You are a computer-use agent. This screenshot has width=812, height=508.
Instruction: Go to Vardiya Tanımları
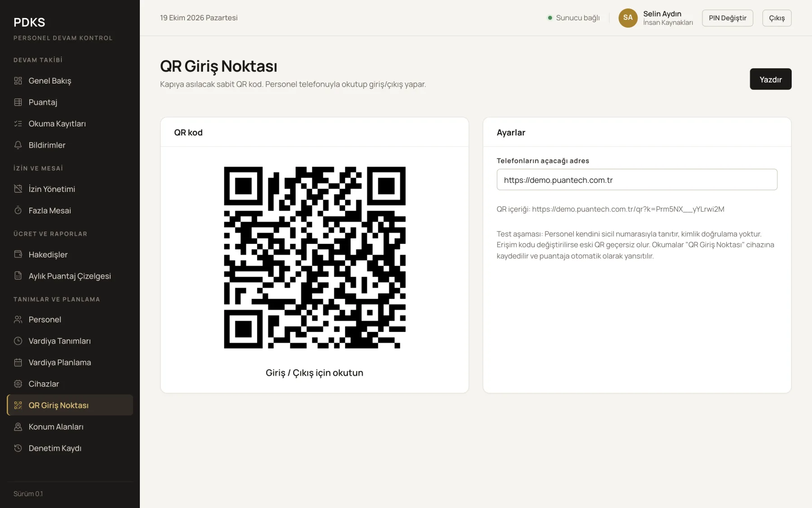pyautogui.click(x=70, y=341)
